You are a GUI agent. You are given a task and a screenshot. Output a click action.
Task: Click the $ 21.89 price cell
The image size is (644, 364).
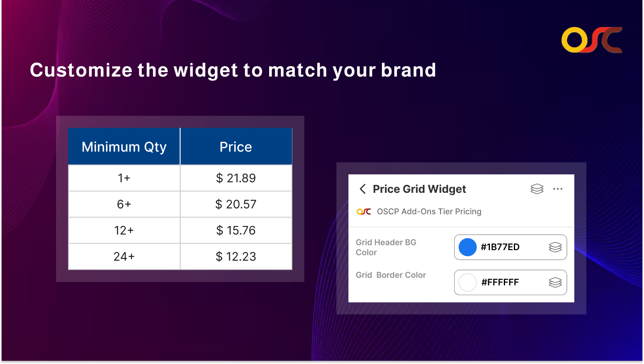pos(235,178)
